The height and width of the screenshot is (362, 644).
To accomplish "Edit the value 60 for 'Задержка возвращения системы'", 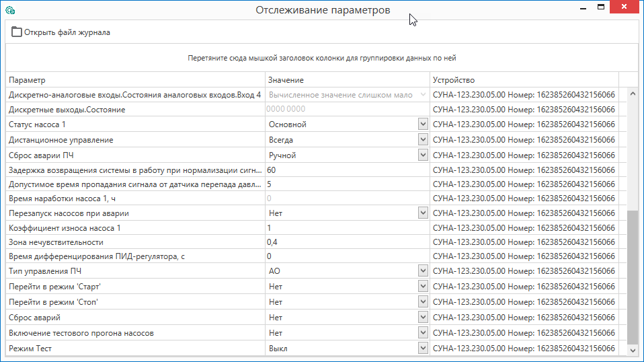I will click(348, 170).
